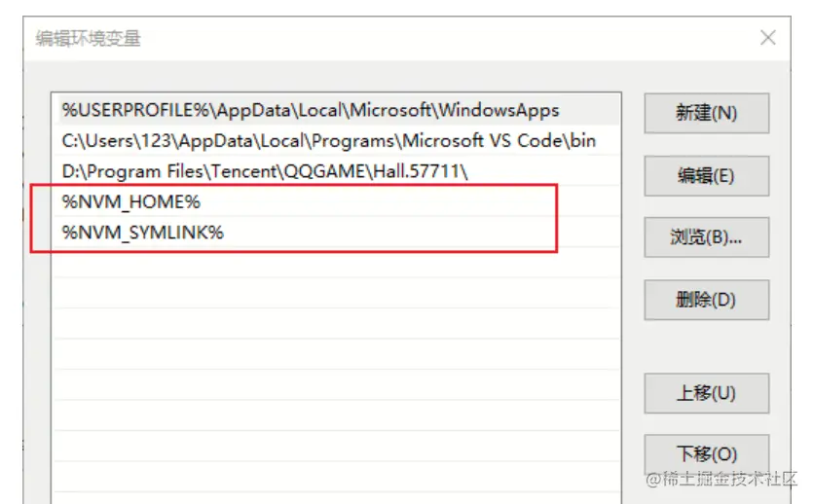814x504 pixels.
Task: Select the %USERPROFILE% WindowsApps path entry
Action: pyautogui.click(x=310, y=110)
